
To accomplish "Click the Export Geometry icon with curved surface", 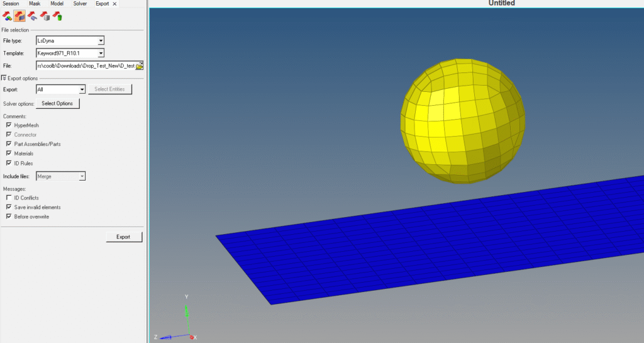I will tap(32, 16).
